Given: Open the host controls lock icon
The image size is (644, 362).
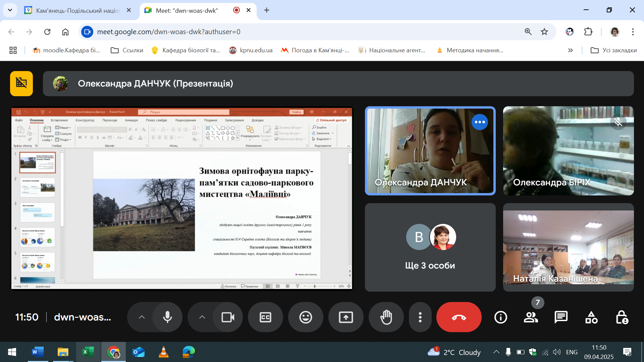Looking at the screenshot, I should click(622, 317).
